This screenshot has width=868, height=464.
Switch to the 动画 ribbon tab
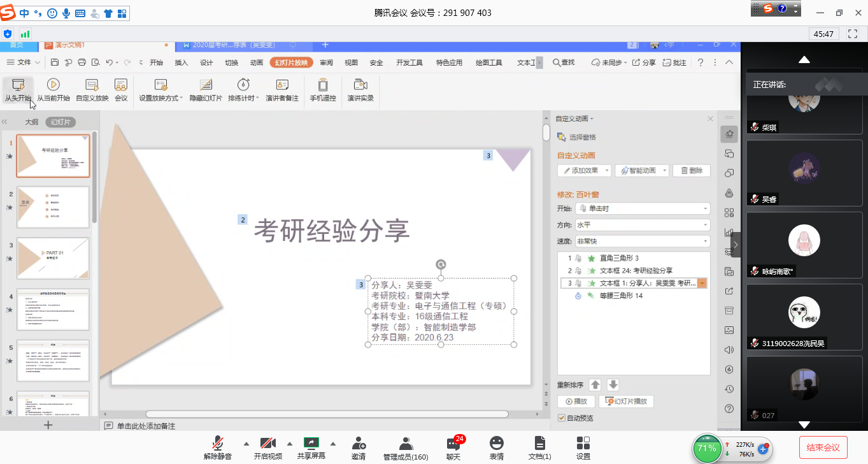(x=257, y=62)
